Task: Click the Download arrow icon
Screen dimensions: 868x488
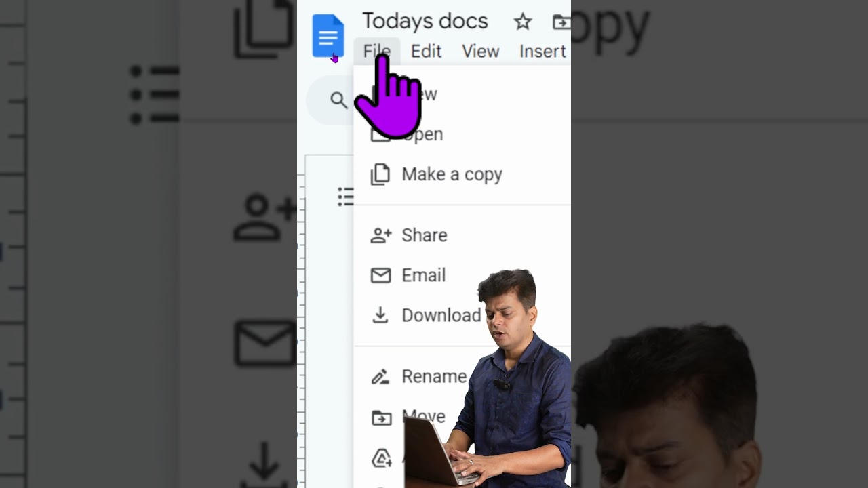Action: [x=380, y=315]
